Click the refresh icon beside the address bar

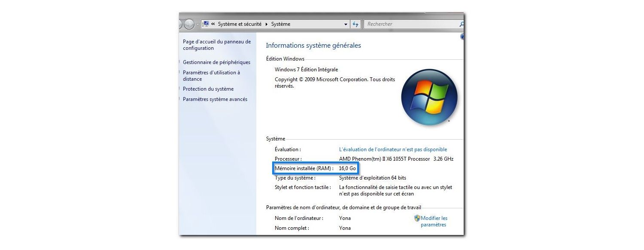point(355,24)
